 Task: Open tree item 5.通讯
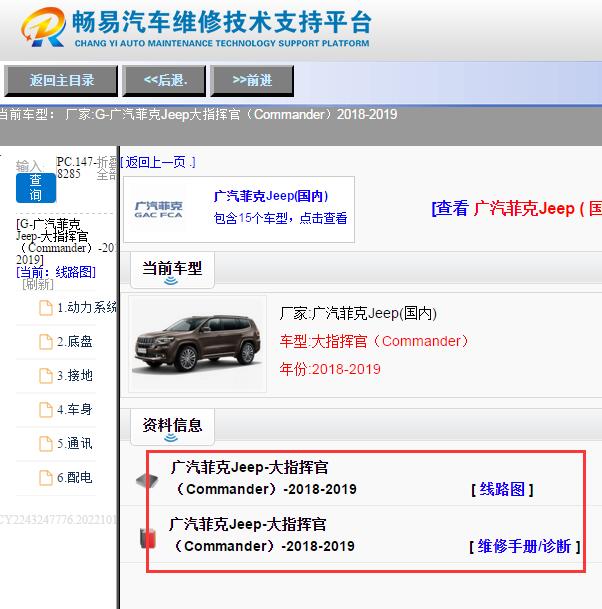point(75,444)
